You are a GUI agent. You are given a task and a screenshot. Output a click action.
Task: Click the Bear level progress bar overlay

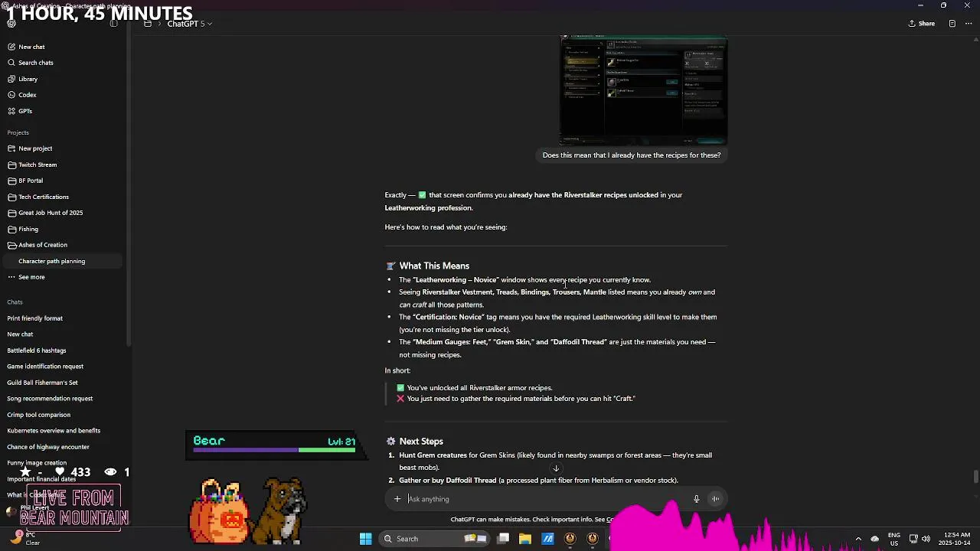(x=274, y=450)
